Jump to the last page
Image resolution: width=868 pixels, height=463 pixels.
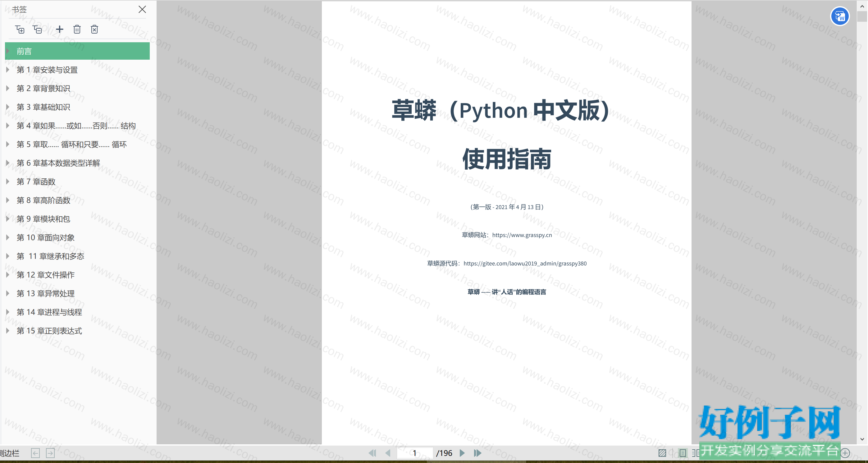[x=477, y=453]
